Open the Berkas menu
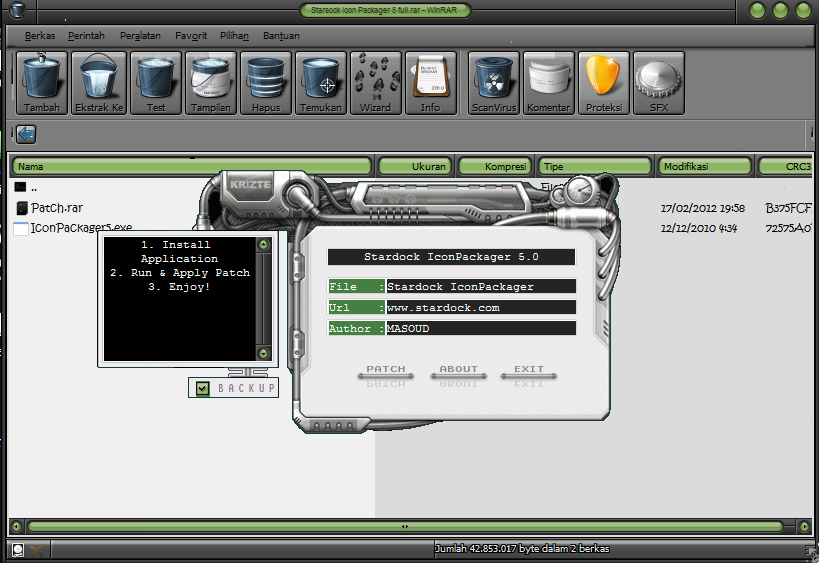The image size is (819, 563). pos(40,36)
